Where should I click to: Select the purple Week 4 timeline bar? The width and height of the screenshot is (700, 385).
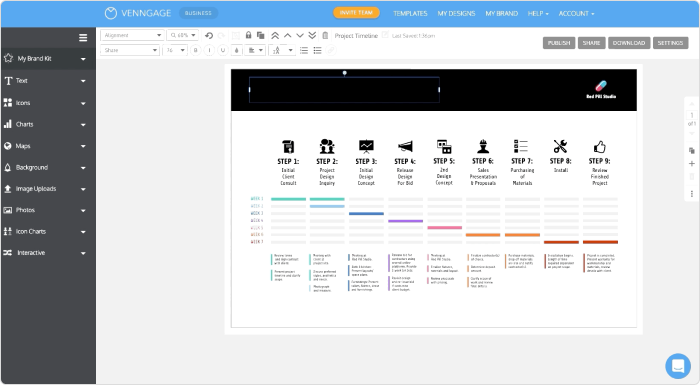405,221
